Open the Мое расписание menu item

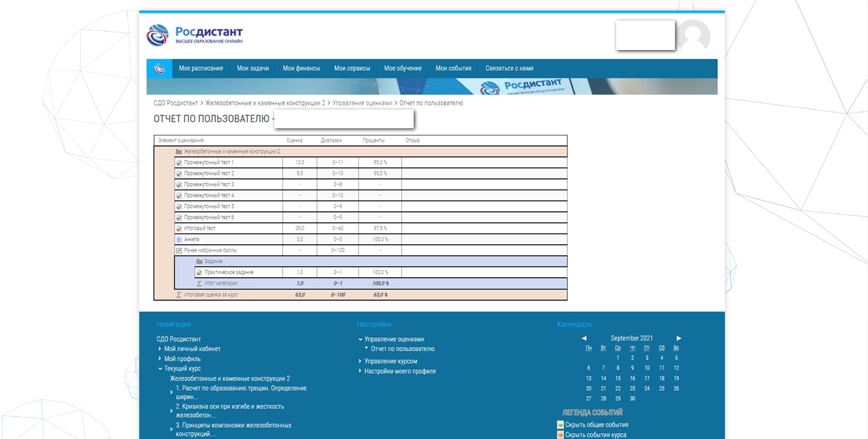[x=201, y=68]
